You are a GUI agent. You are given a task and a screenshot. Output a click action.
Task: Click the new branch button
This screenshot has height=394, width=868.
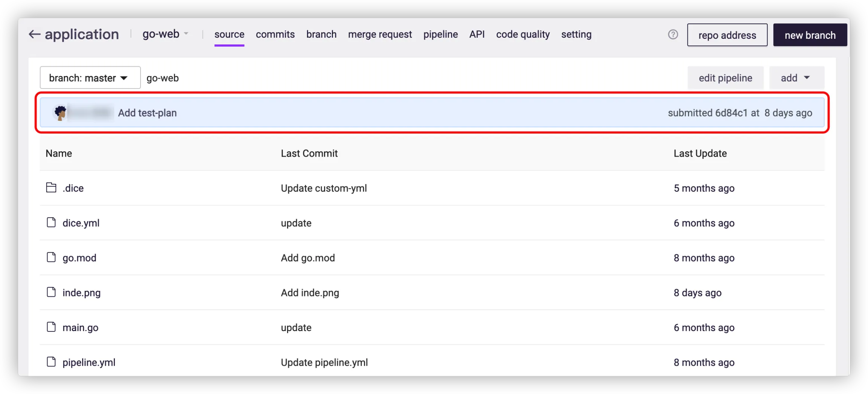click(810, 35)
